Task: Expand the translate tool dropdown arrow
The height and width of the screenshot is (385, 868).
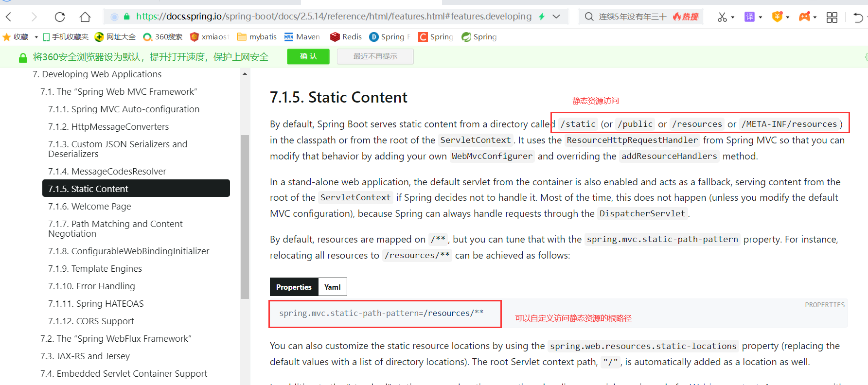Action: 761,17
